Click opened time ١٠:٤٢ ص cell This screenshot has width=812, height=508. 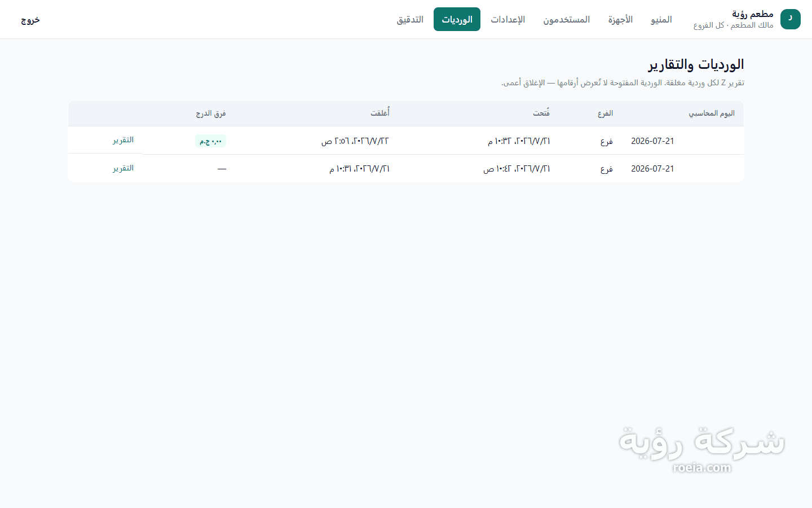[517, 169]
